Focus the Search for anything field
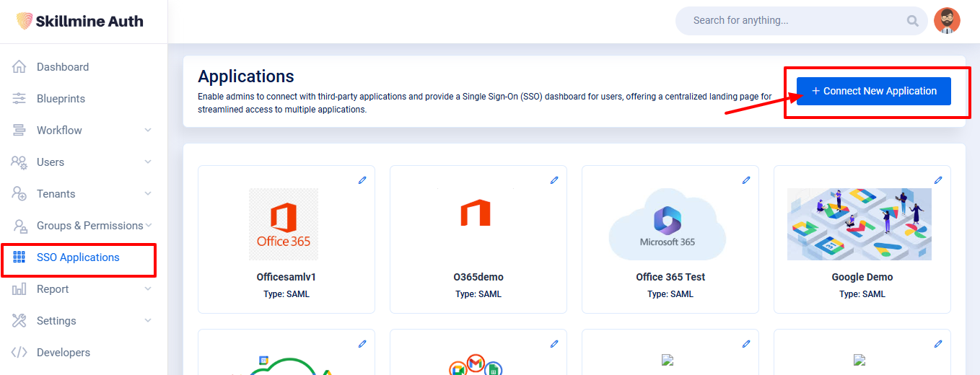 pyautogui.click(x=794, y=21)
